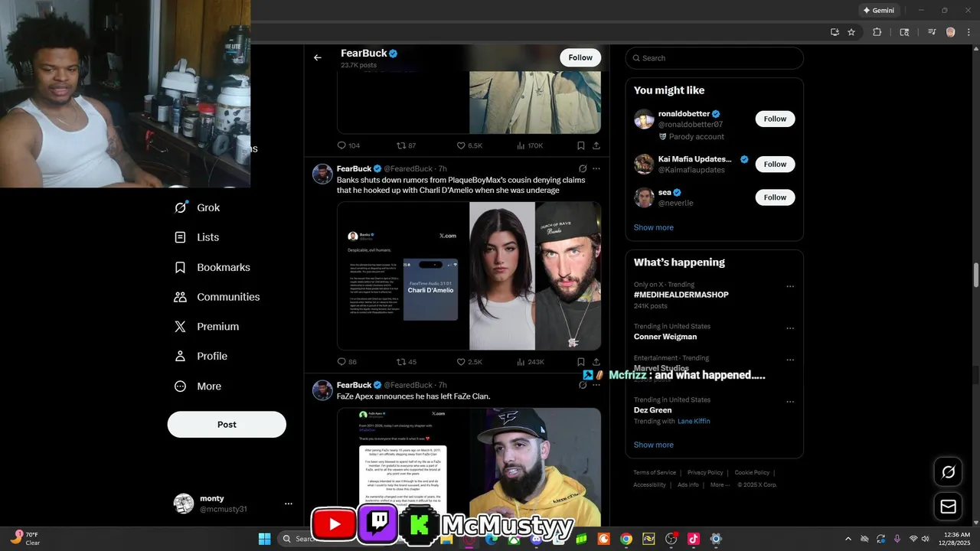Screen dimensions: 980x551
Task: Open Premium in the sidebar
Action: [207, 326]
